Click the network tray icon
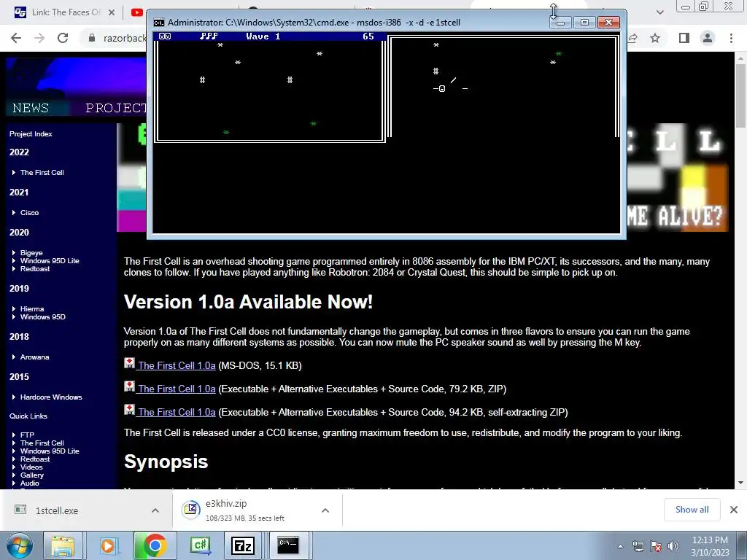 point(638,546)
